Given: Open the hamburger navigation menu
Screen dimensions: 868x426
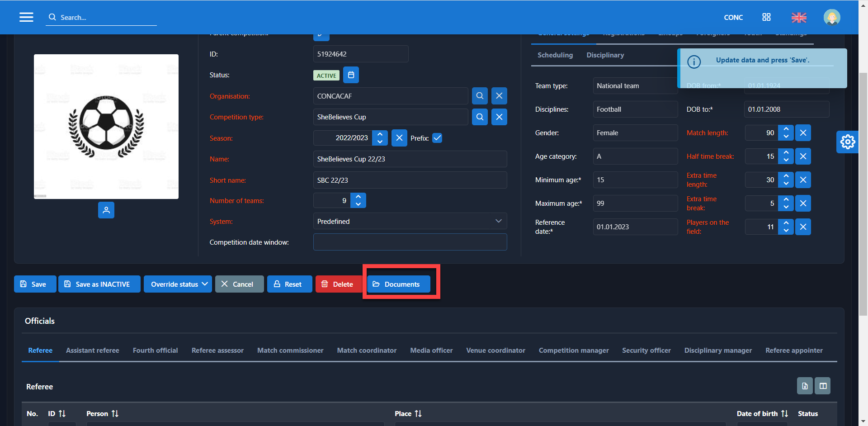Looking at the screenshot, I should click(x=26, y=17).
